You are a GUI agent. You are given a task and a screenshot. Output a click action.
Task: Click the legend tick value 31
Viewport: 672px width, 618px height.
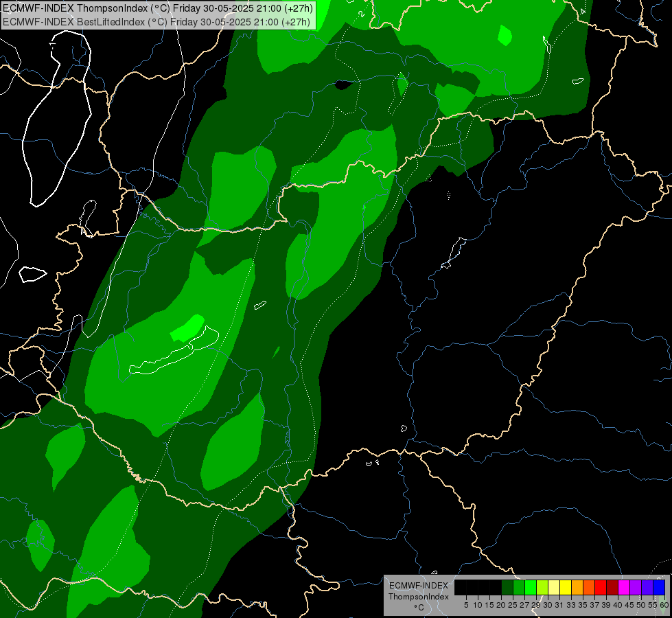(x=559, y=605)
